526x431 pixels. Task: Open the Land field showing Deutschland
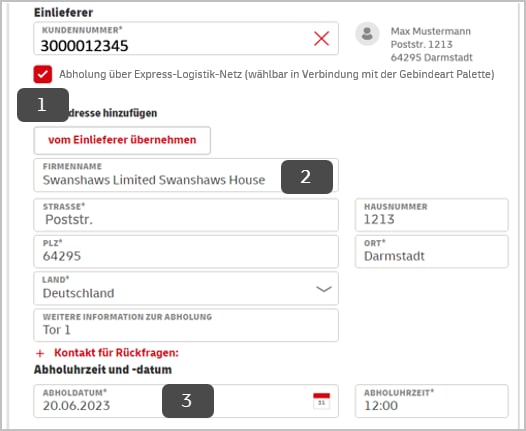pos(186,288)
